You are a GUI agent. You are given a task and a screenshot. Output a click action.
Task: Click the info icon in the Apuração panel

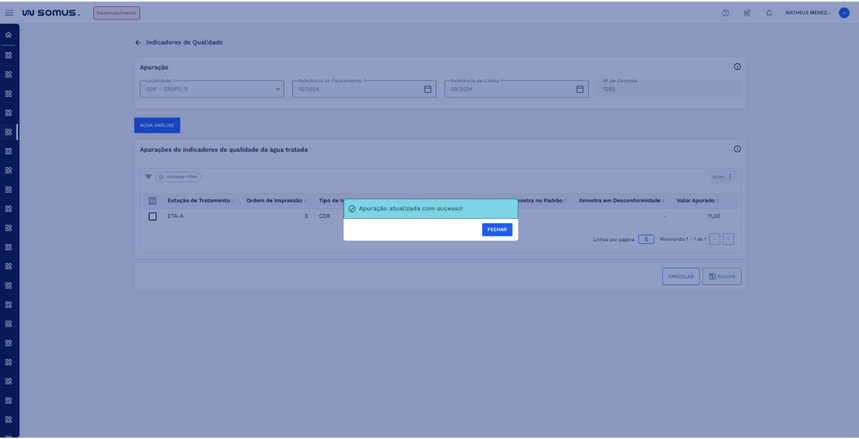[x=737, y=67]
